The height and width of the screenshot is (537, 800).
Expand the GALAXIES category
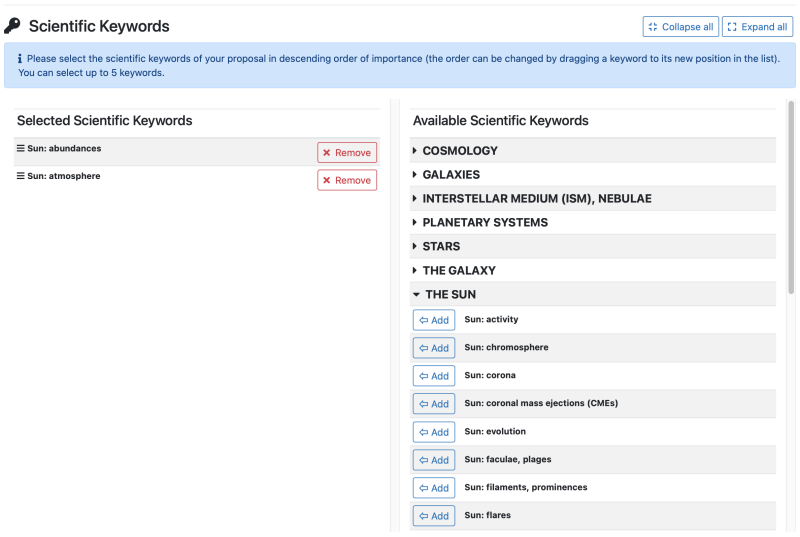click(450, 175)
